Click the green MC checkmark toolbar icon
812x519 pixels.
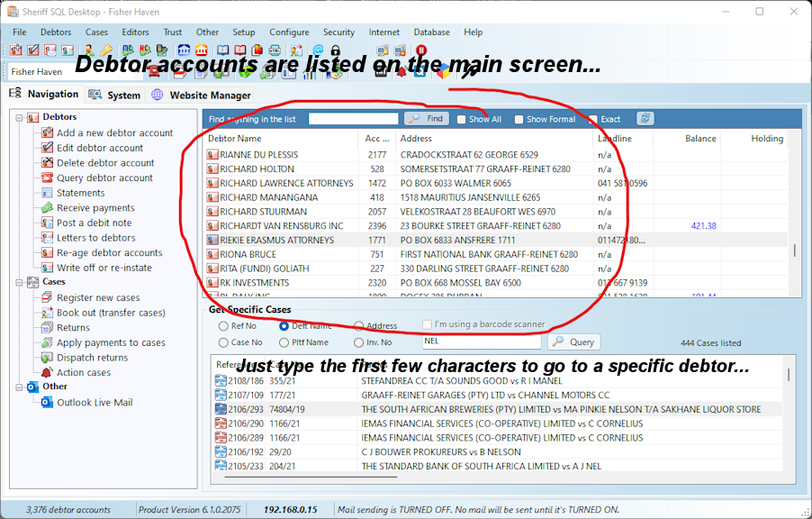coord(128,50)
